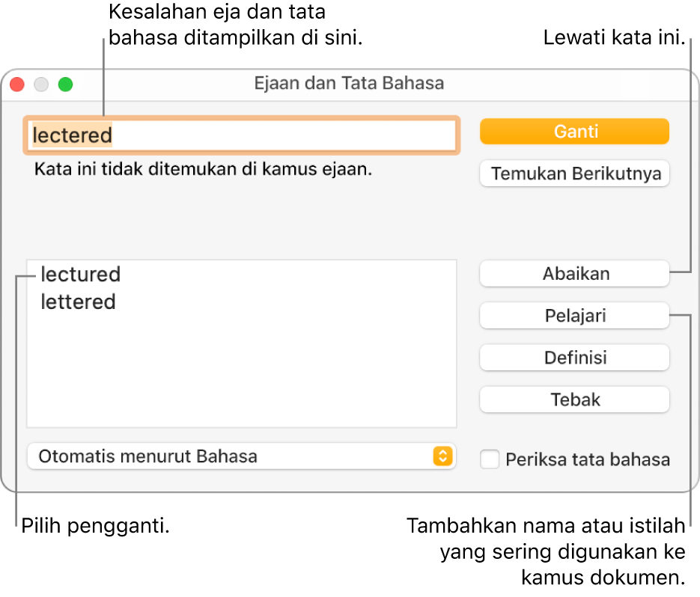Image resolution: width=700 pixels, height=597 pixels.
Task: Click the yellow minimize window button
Action: (41, 85)
